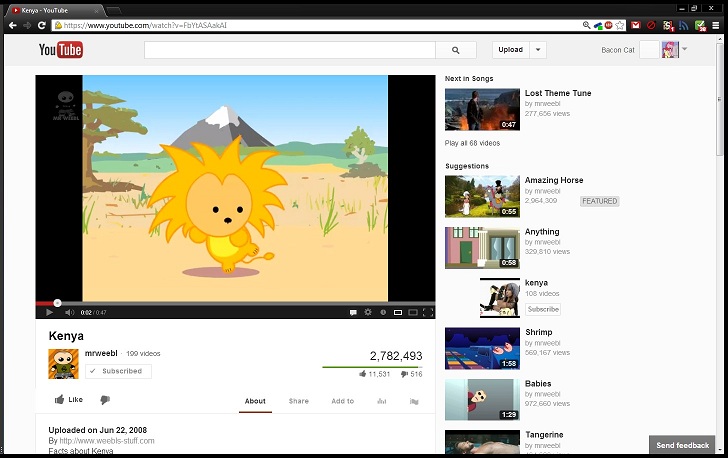728x458 pixels.
Task: Click the Upload button
Action: 511,50
